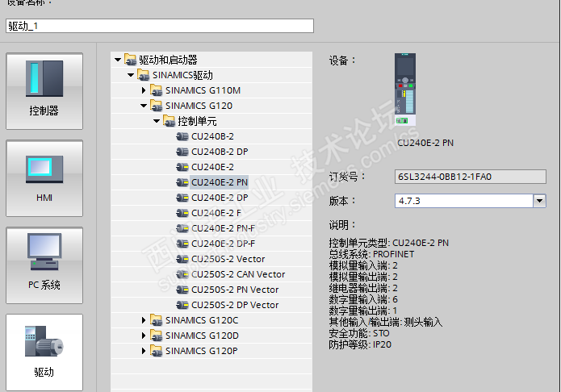561x392 pixels.
Task: Click the CU240B-2 DP drive icon
Action: [x=182, y=152]
